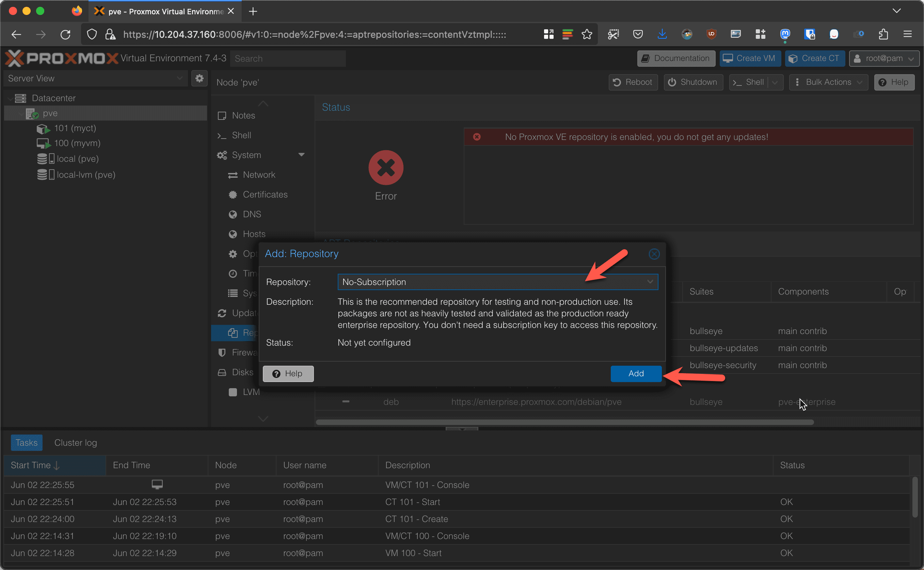Click the tasks panel vertical scrollbar
The width and height of the screenshot is (924, 570).
click(x=914, y=497)
